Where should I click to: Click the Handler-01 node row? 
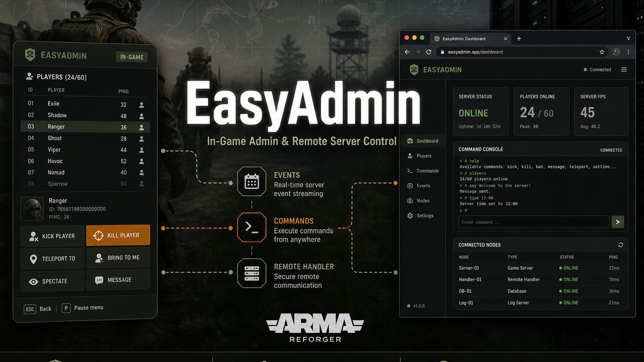tap(540, 279)
